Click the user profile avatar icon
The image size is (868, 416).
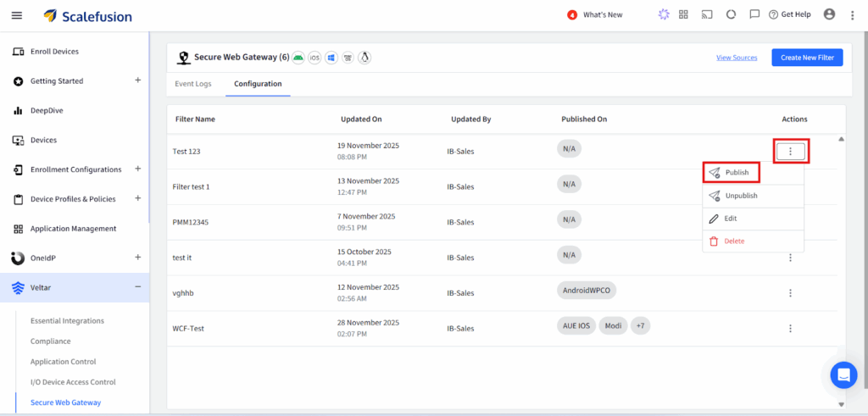pyautogui.click(x=829, y=14)
